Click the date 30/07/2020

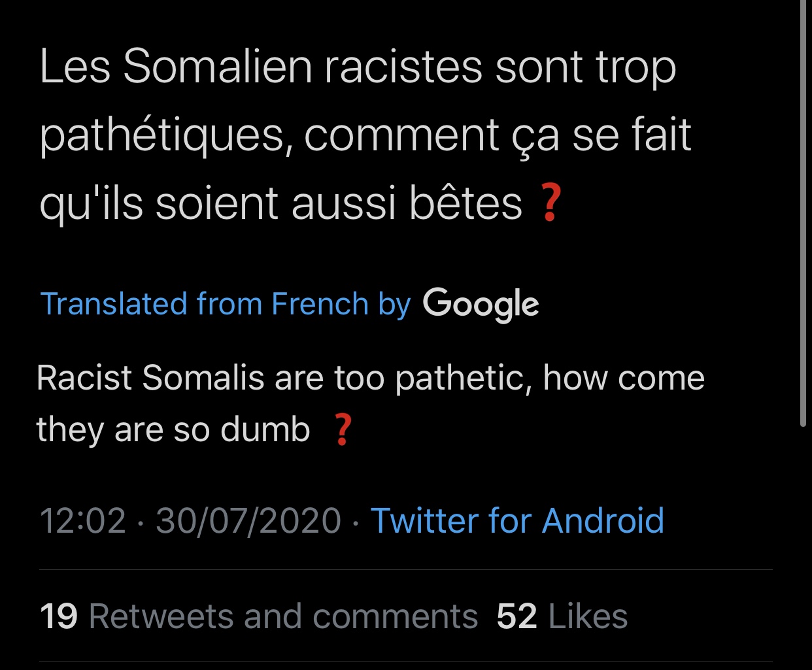tap(248, 521)
